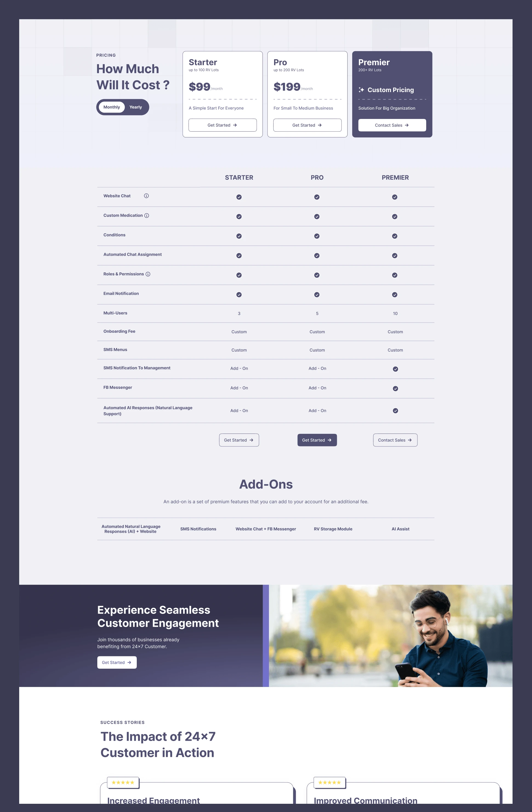The image size is (532, 812).
Task: Click Get Started on the Starter plan
Action: pyautogui.click(x=223, y=125)
